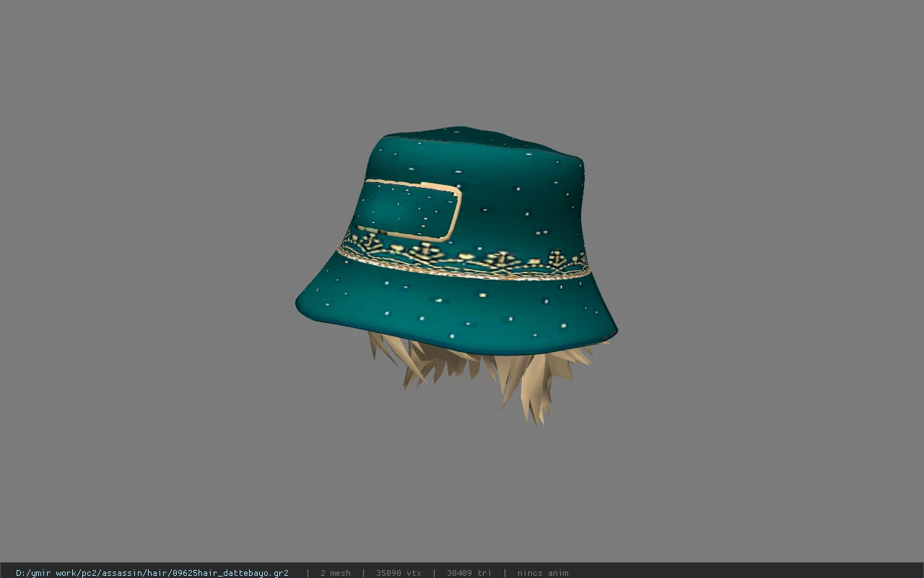Click the hat crown right of the patch
This screenshot has height=578, width=924.
coord(520,202)
